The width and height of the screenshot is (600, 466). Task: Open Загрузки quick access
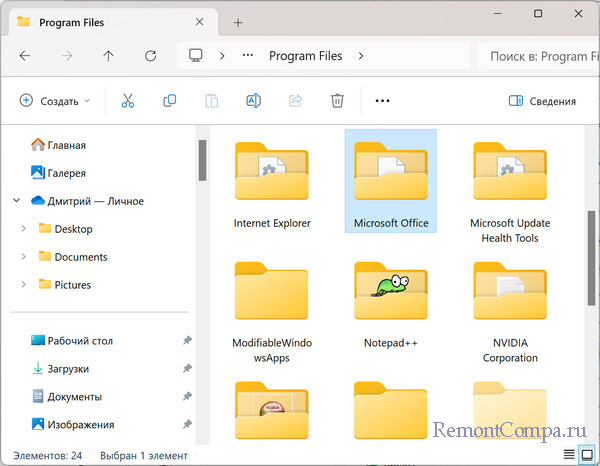point(60,369)
